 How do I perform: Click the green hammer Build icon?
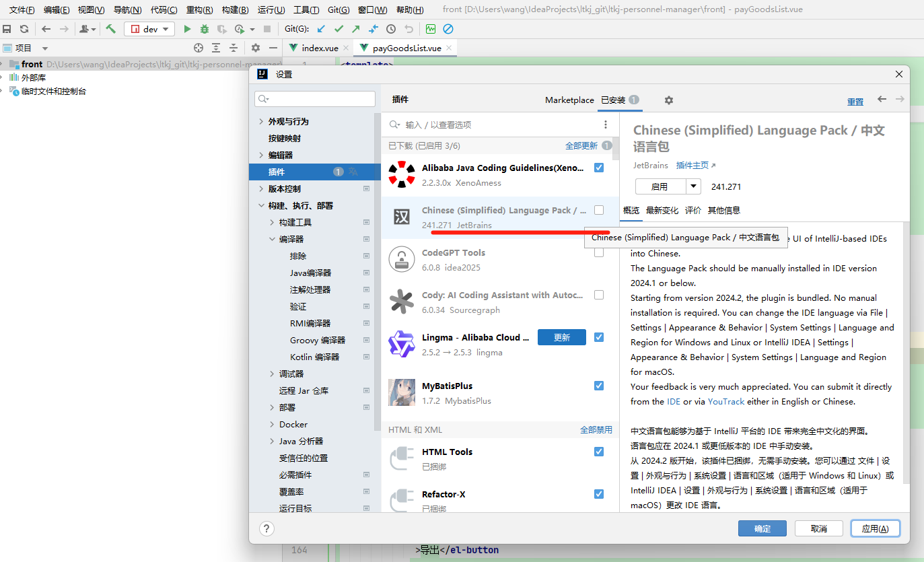click(x=111, y=29)
